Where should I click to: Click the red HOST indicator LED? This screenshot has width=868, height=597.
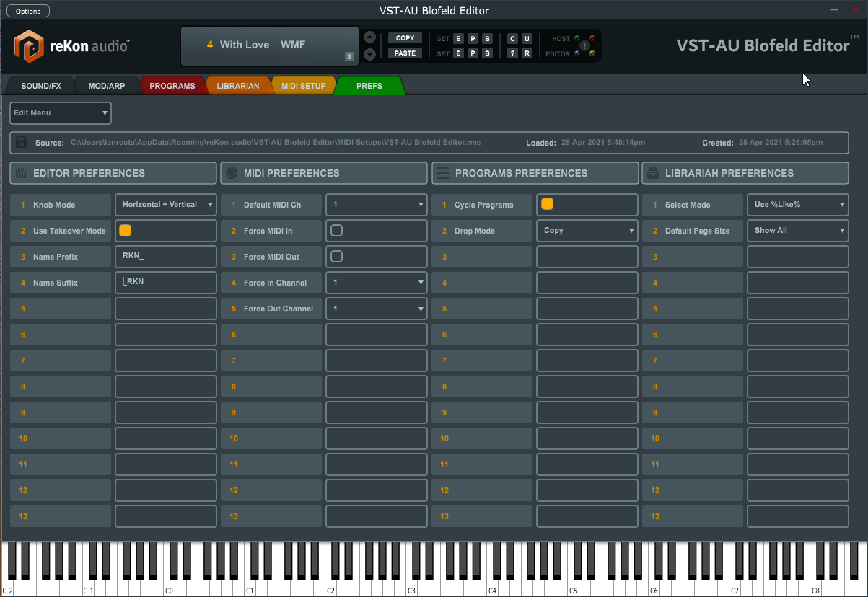[592, 38]
